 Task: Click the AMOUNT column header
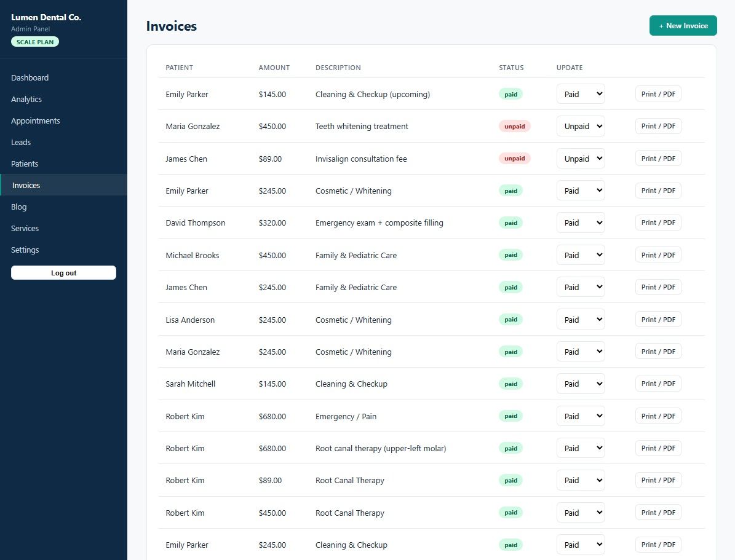(274, 68)
